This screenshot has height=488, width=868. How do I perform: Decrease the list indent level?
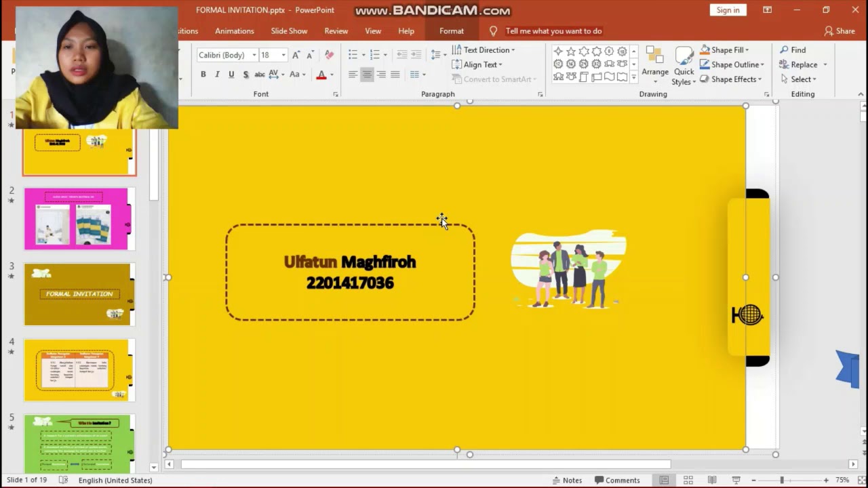(402, 55)
